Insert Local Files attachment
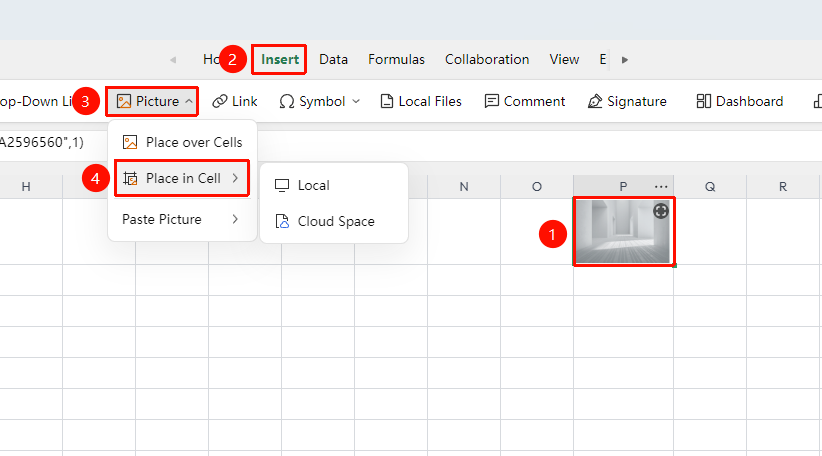Viewport: 822px width, 456px height. pyautogui.click(x=421, y=101)
